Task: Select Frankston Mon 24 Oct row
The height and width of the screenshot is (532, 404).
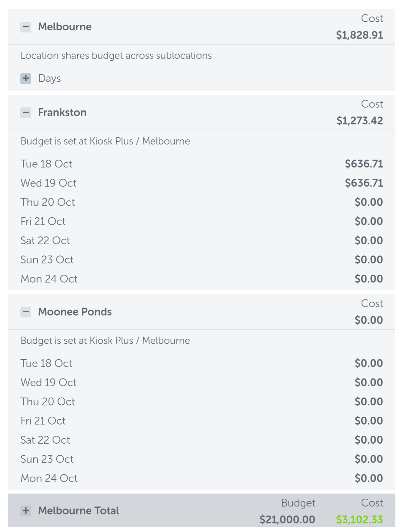Action: [x=202, y=279]
